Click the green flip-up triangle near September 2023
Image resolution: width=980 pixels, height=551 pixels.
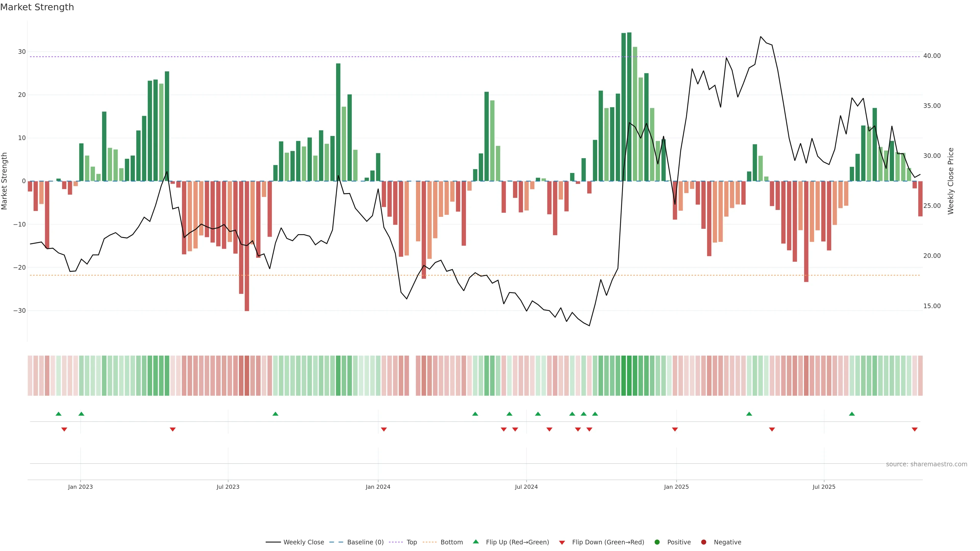275,414
